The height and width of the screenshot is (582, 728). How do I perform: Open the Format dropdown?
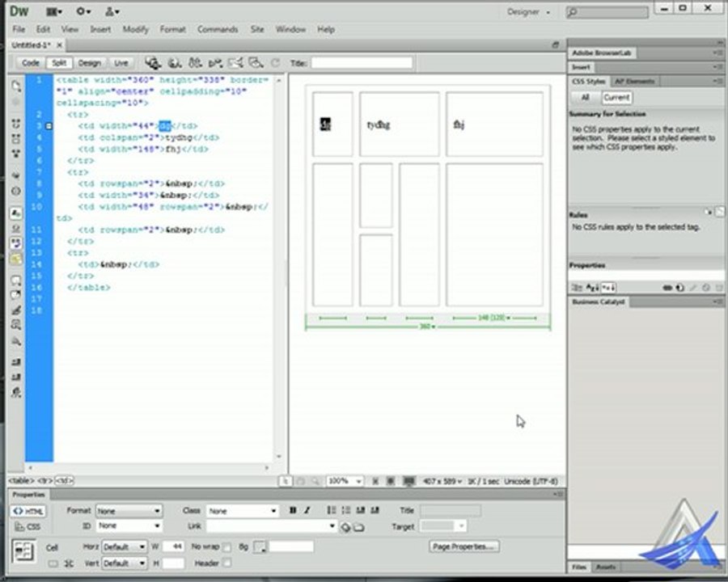(x=129, y=511)
